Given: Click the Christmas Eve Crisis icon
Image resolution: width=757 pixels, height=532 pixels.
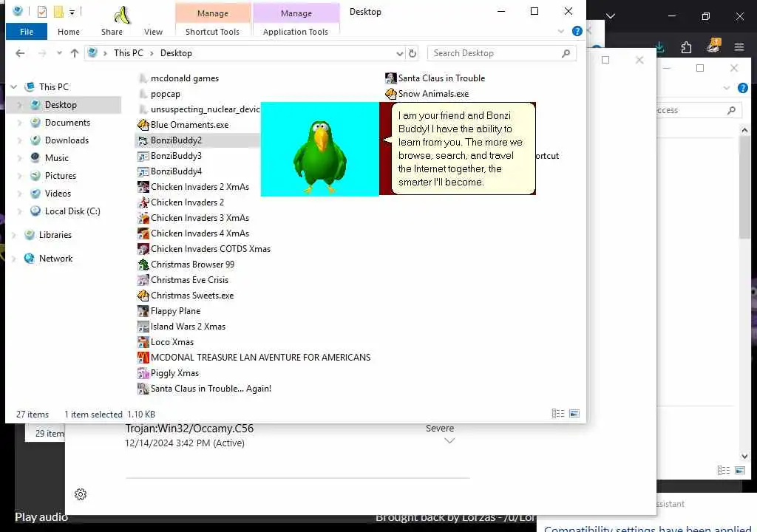Looking at the screenshot, I should pos(143,280).
